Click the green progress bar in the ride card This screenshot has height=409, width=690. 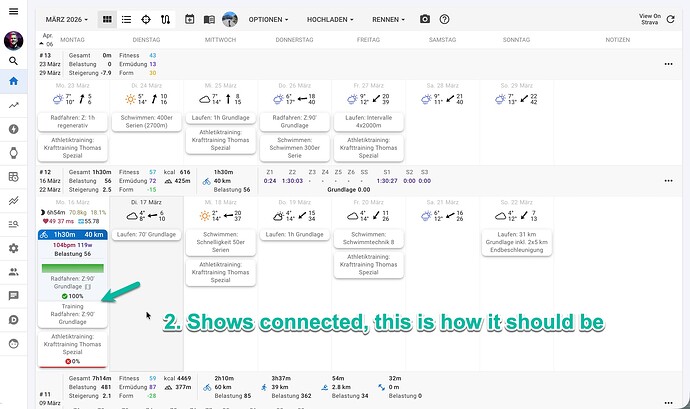click(69, 268)
